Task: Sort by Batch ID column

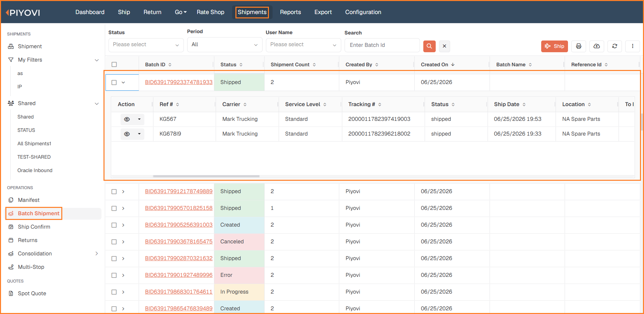Action: (170, 65)
